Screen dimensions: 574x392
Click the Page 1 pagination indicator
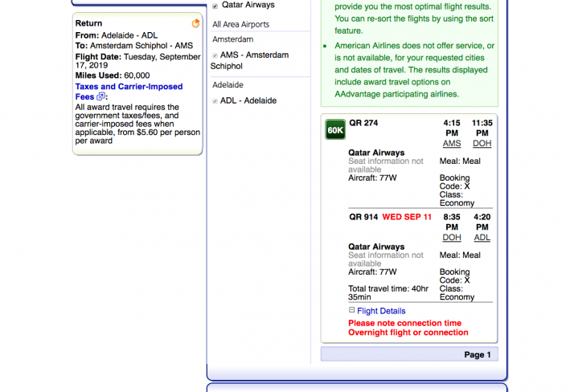click(x=474, y=354)
